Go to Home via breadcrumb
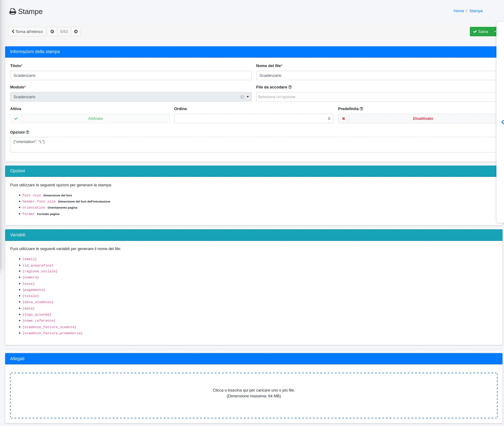Screen dimensions: 504x426 pos(459,11)
